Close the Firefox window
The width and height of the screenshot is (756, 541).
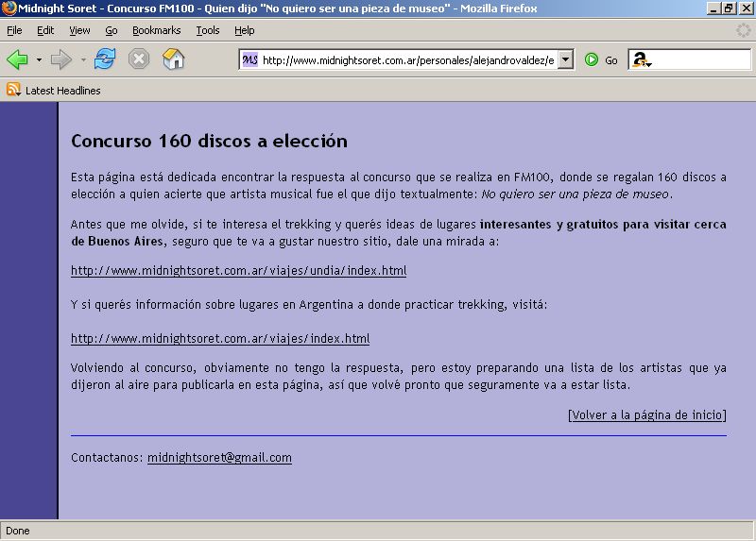pos(746,8)
